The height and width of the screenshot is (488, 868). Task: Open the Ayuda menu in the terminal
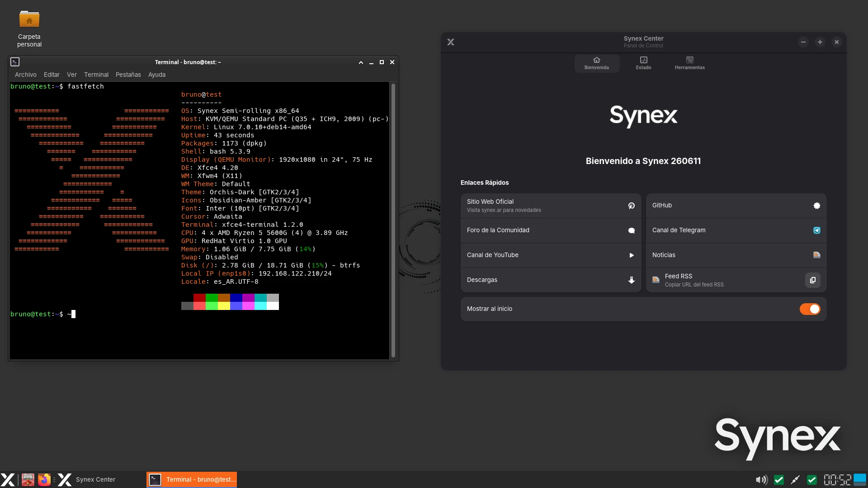point(157,75)
